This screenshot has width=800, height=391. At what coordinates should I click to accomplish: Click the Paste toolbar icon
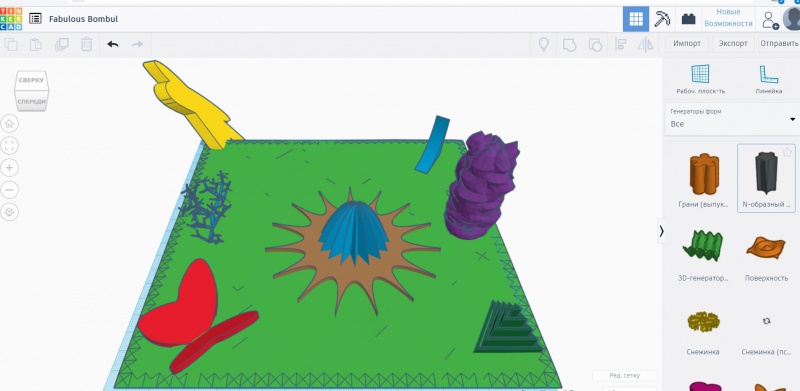click(x=36, y=44)
